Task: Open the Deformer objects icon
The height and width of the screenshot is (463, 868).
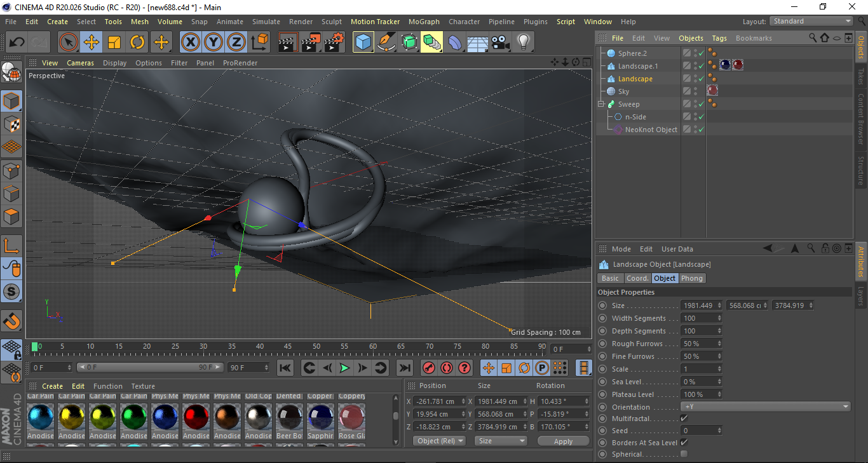Action: [455, 43]
